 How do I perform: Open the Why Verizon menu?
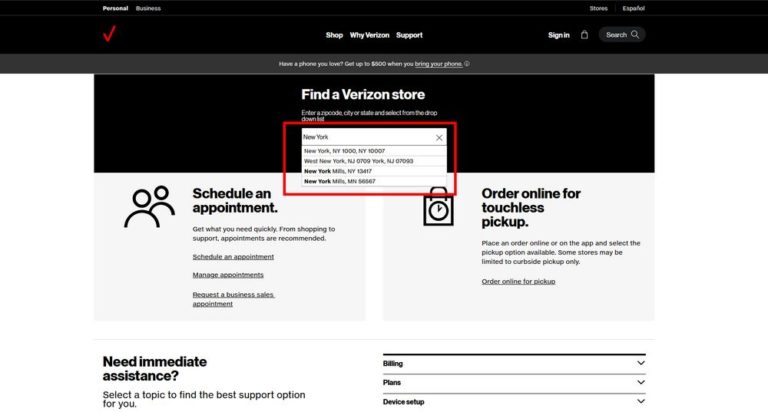click(370, 35)
